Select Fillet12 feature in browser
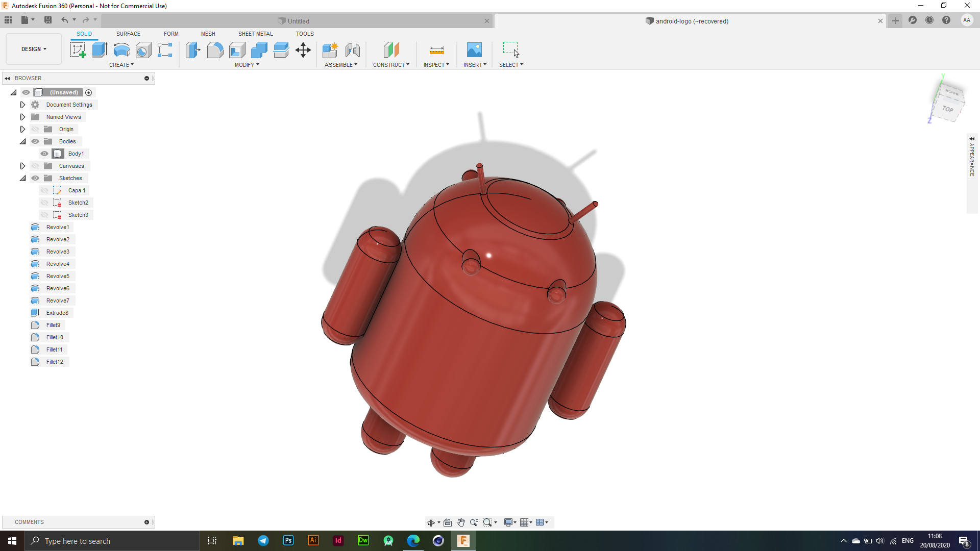Screen dimensions: 980x551 click(55, 362)
